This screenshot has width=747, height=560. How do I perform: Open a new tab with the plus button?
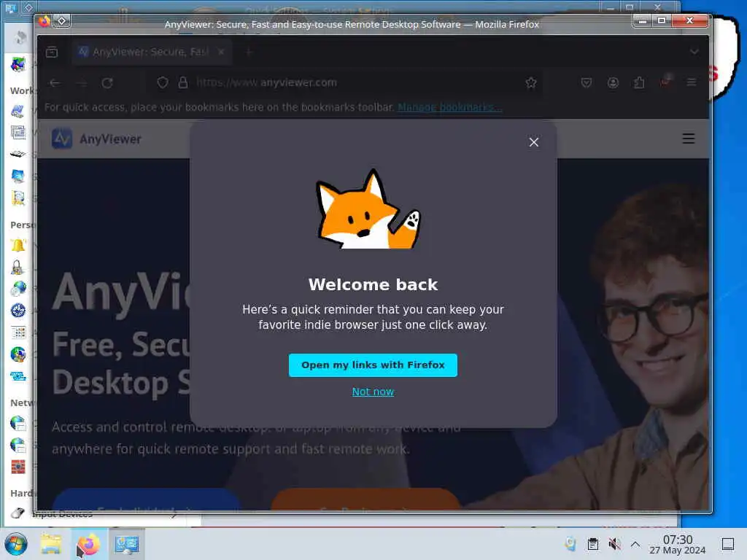249,52
